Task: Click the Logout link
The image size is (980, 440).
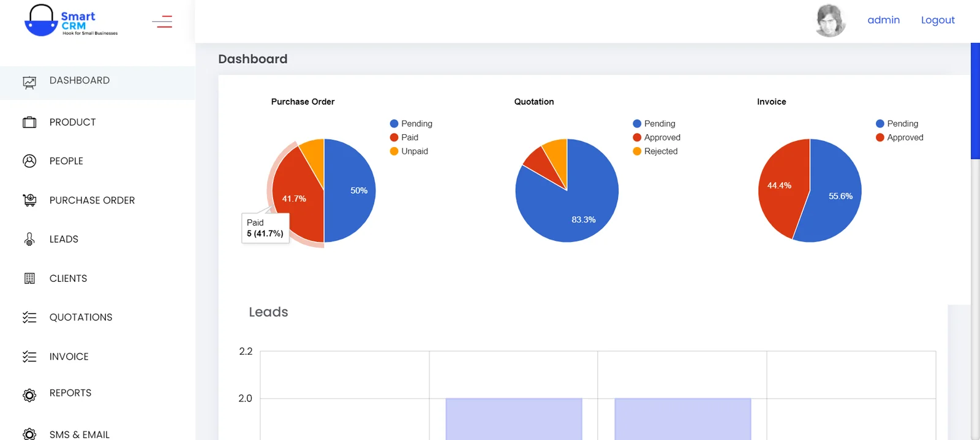Action: 938,20
